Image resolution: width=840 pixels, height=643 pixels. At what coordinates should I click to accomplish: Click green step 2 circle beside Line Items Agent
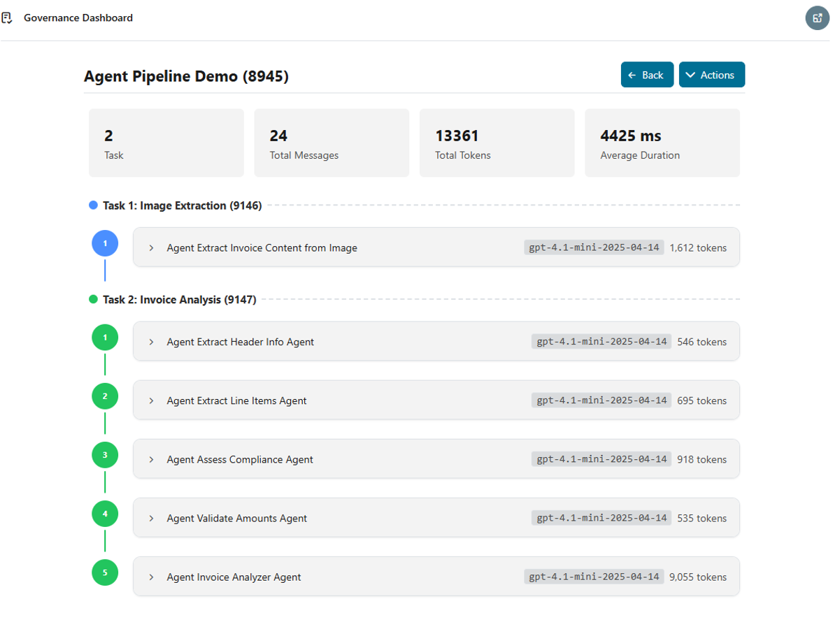coord(105,396)
